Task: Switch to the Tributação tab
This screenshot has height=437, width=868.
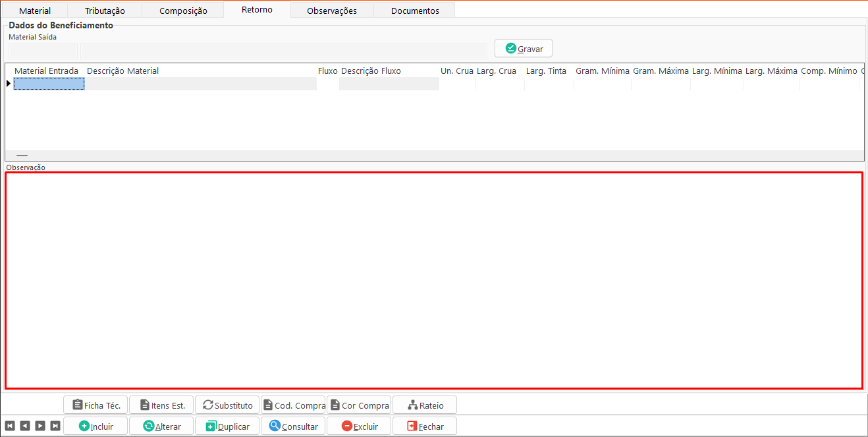Action: [x=105, y=11]
